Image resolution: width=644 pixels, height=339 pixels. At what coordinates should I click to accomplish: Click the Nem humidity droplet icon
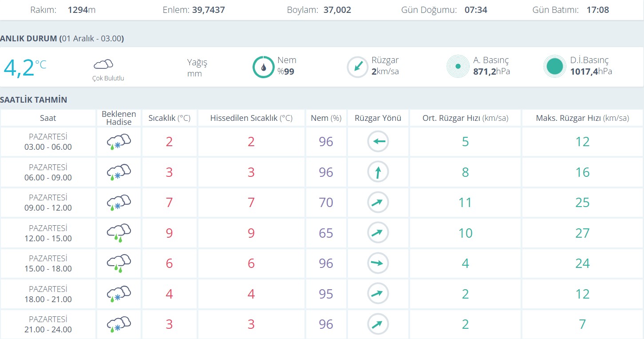coord(264,67)
